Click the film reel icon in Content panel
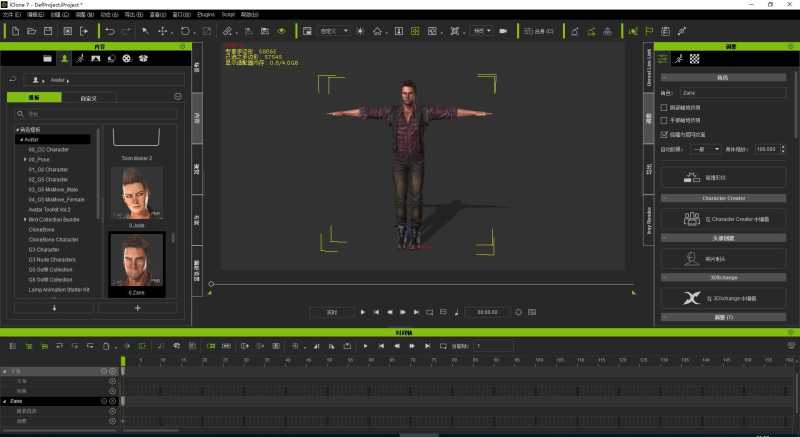 coord(127,60)
